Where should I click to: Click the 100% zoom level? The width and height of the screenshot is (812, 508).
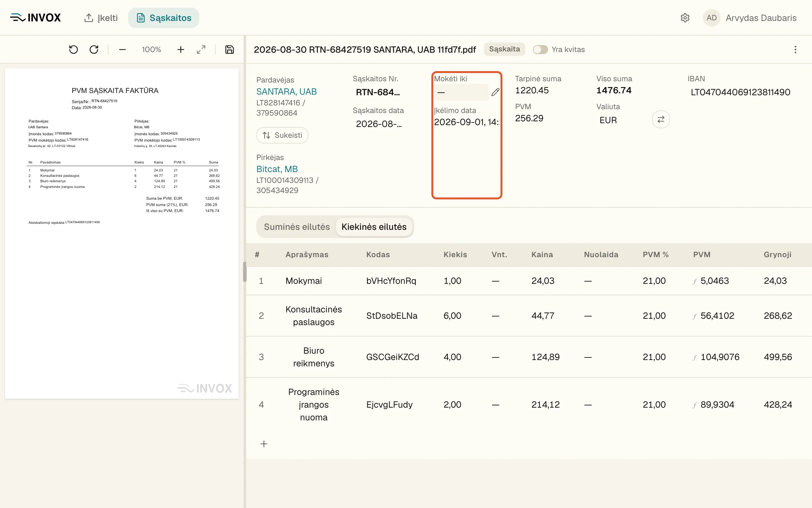click(x=151, y=50)
